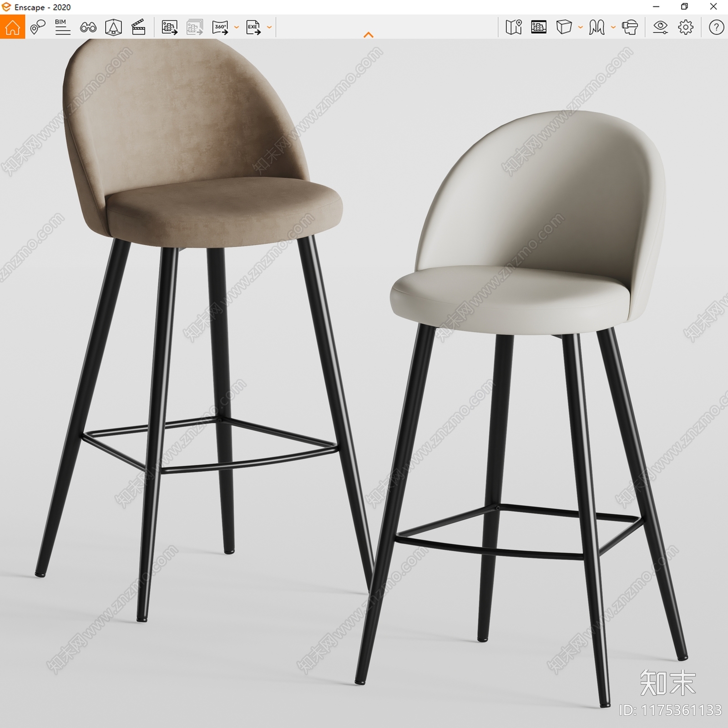Switch projection mode cube icon
This screenshot has width=728, height=728.
564,27
